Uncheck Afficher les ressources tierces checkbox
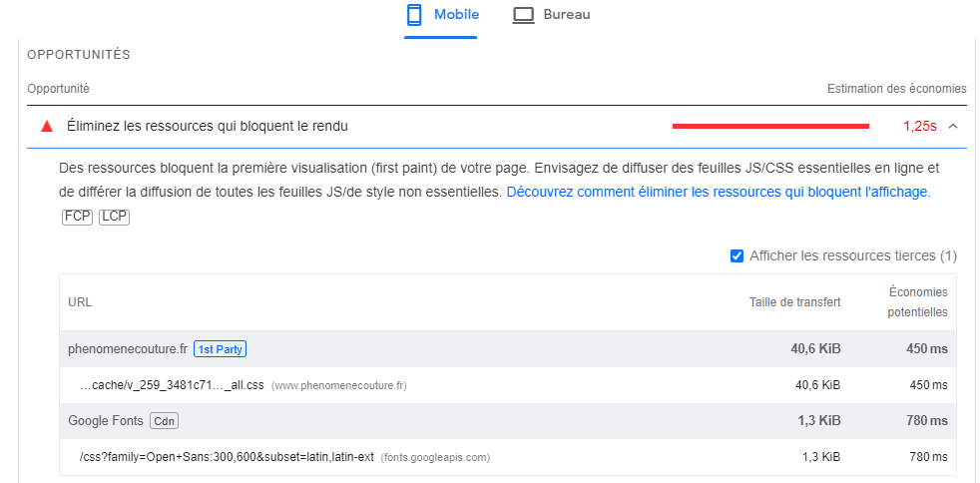980x483 pixels. click(736, 256)
